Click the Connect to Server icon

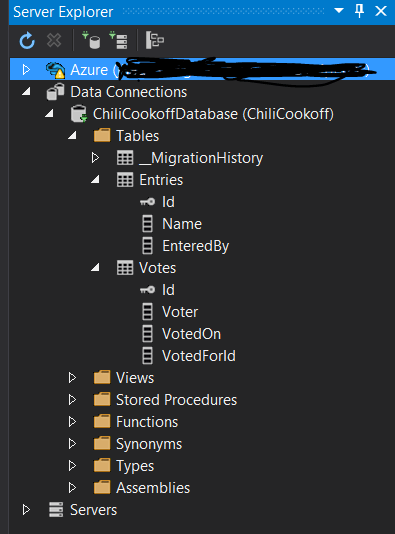(x=118, y=40)
